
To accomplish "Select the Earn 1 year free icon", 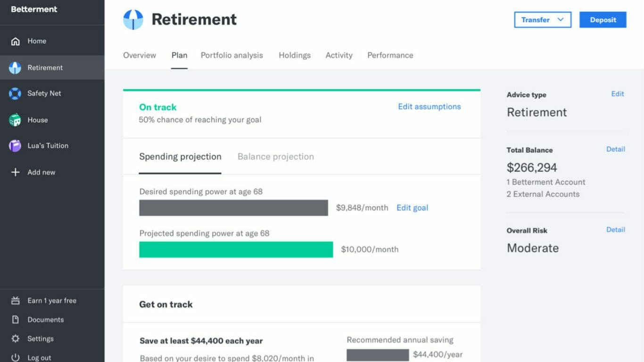I will pos(15,300).
